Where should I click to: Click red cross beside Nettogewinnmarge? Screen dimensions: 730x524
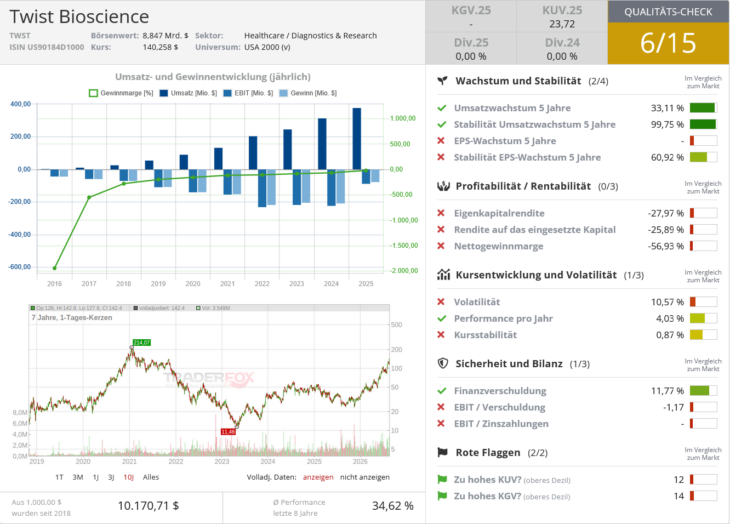(441, 246)
